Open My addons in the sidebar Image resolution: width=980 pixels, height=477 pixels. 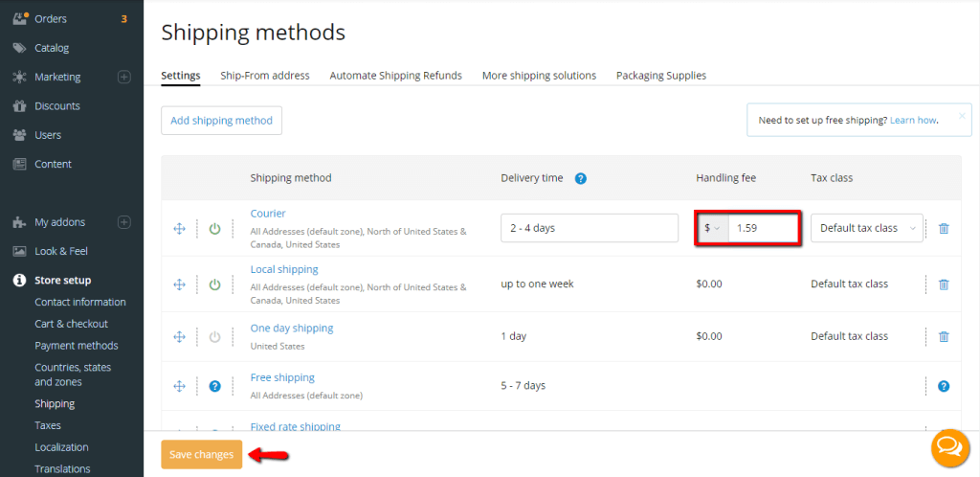[60, 222]
